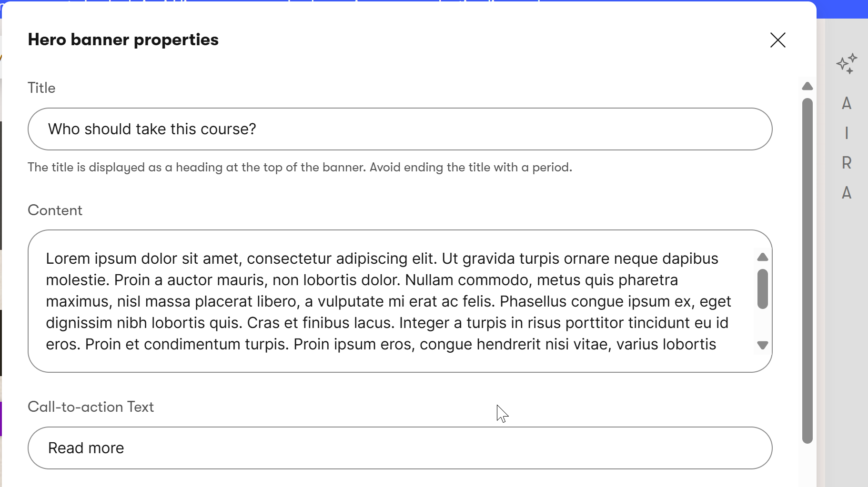This screenshot has height=487, width=868.
Task: Click the 'Call-to-action Text' label
Action: (91, 407)
